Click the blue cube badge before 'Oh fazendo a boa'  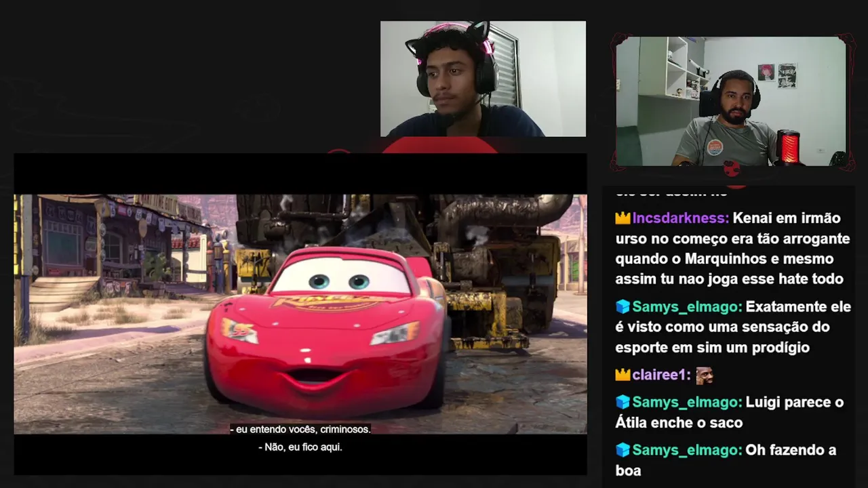(x=623, y=450)
